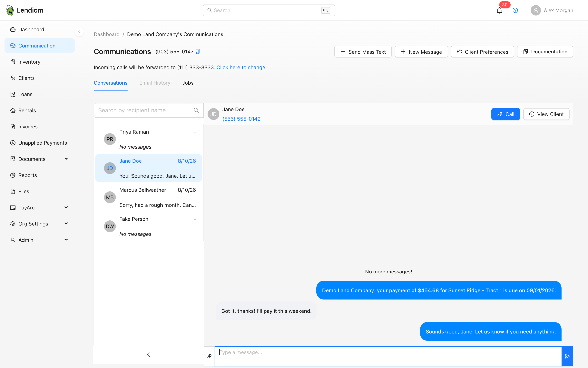Click the 'Got it, thanks!' message bubble
588x368 pixels.
[x=266, y=311]
